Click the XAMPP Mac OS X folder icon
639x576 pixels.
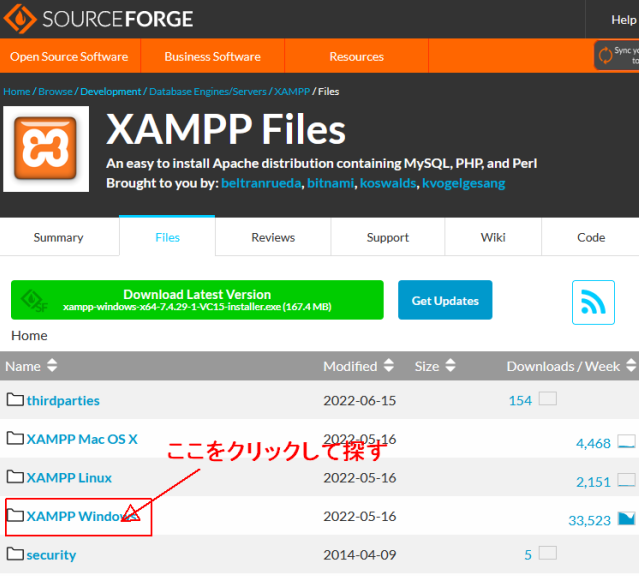(15, 438)
